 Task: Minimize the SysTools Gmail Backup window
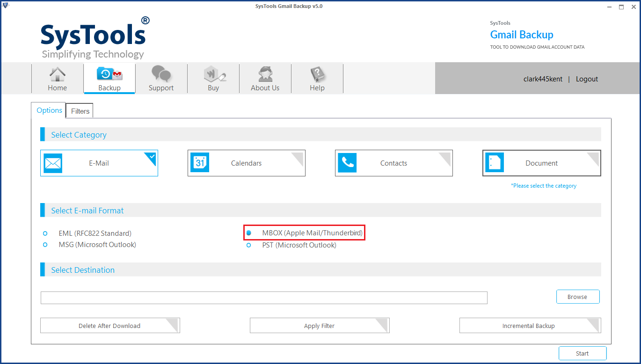click(x=609, y=7)
